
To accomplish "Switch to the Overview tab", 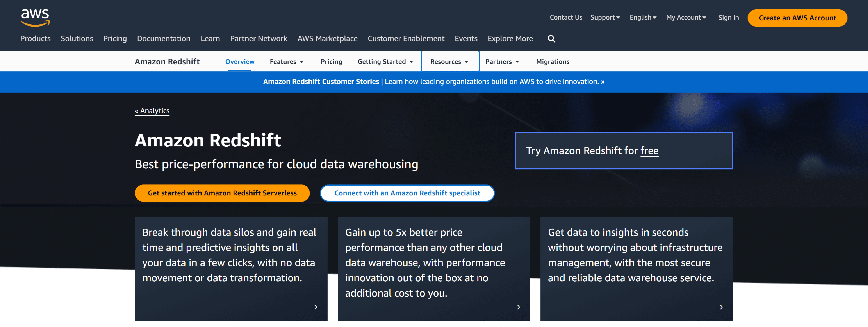I will pyautogui.click(x=240, y=62).
